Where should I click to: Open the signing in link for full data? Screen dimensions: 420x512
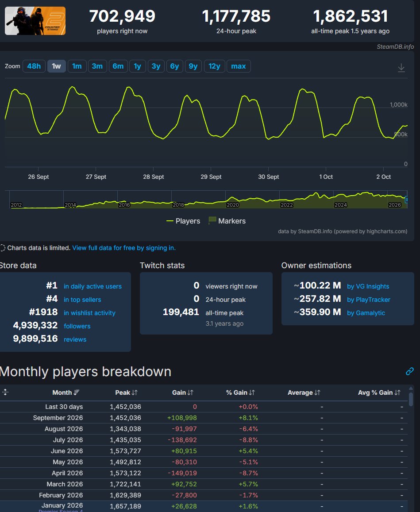124,248
